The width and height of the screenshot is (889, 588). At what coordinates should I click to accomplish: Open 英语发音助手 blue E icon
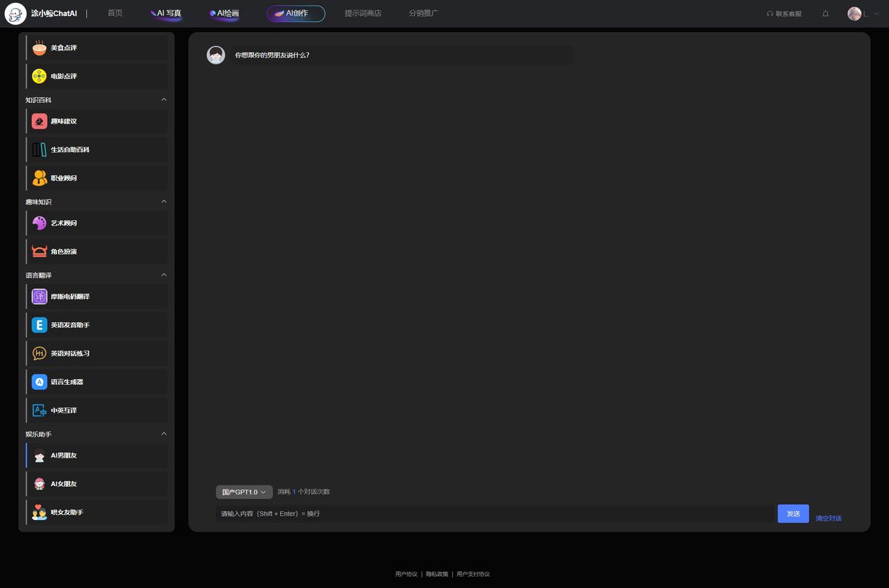point(40,325)
